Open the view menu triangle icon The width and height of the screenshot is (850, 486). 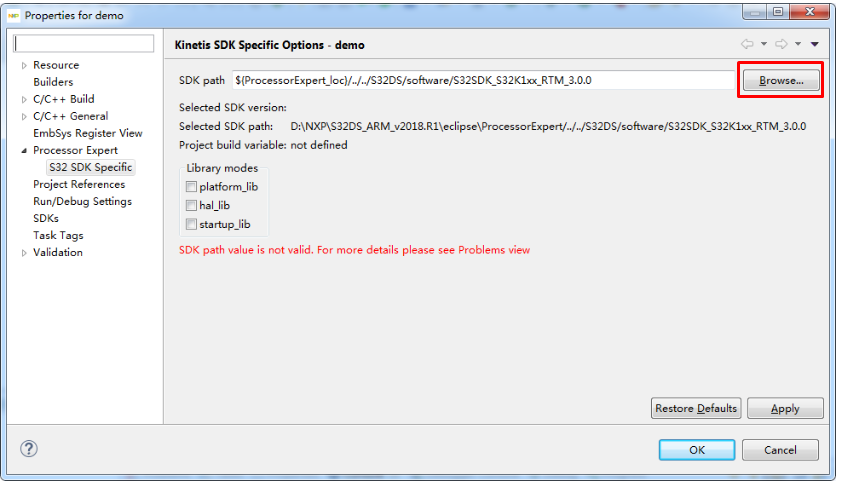tap(815, 44)
